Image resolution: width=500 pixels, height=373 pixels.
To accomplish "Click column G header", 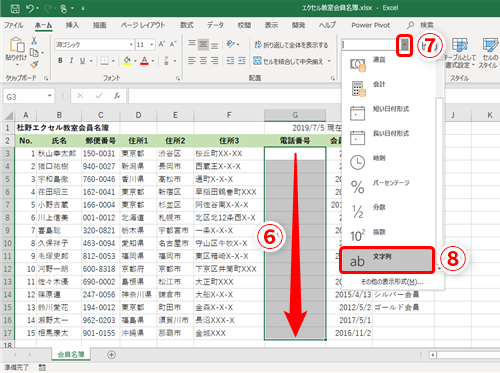I will (295, 115).
